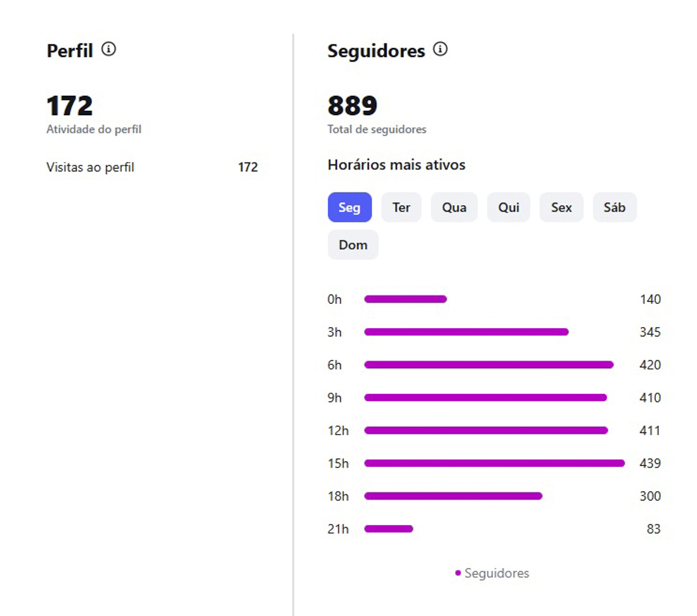Click the 889 total followers number
The width and height of the screenshot is (697, 616).
[x=353, y=106]
